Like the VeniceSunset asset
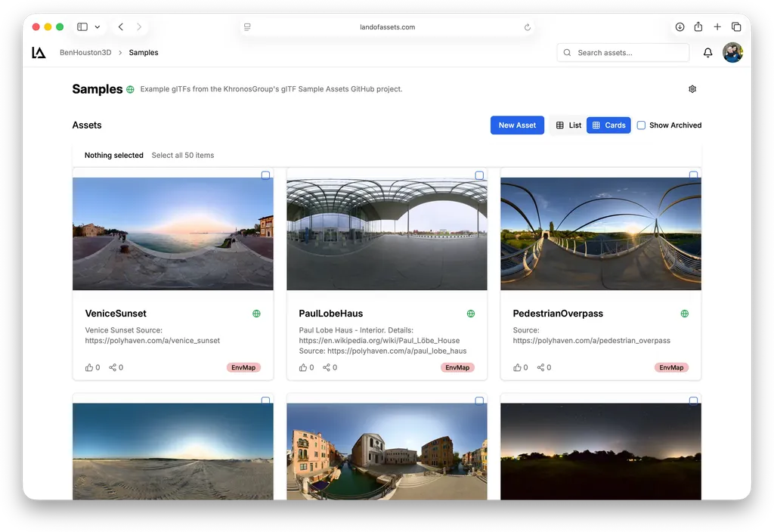 pyautogui.click(x=88, y=367)
